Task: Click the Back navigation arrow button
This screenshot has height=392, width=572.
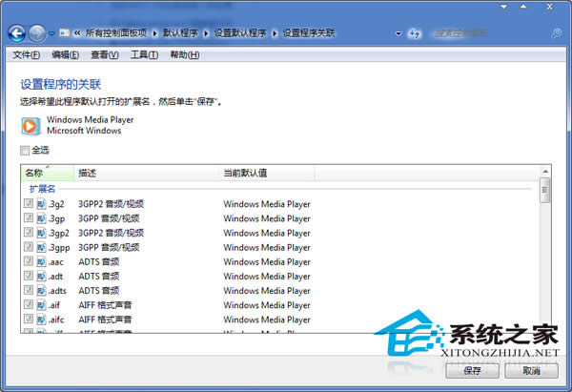Action: tap(16, 33)
